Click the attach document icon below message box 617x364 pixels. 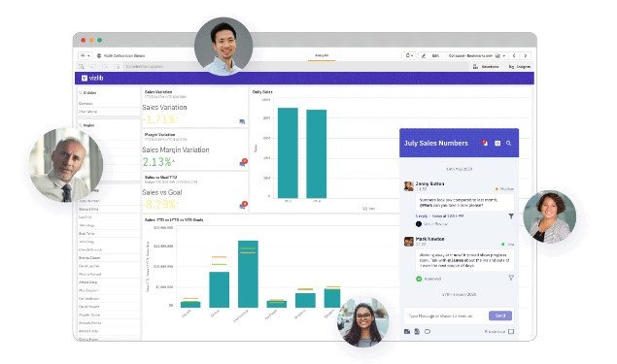tap(417, 331)
